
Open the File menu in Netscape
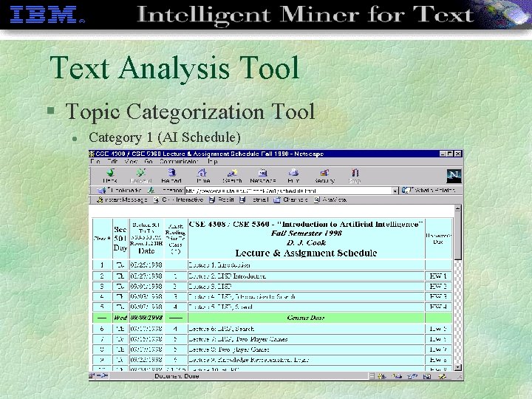tap(95, 162)
